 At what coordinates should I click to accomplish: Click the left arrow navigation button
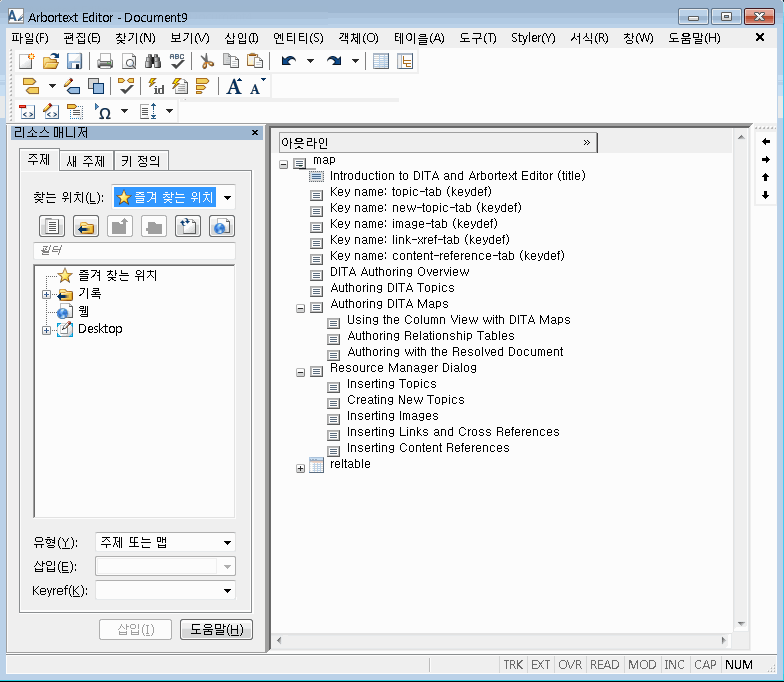click(766, 142)
